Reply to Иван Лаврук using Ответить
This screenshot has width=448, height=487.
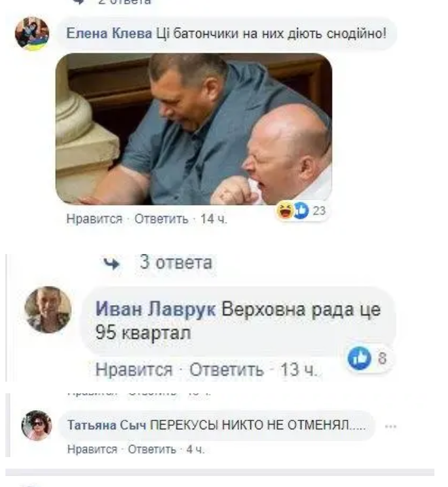click(226, 369)
